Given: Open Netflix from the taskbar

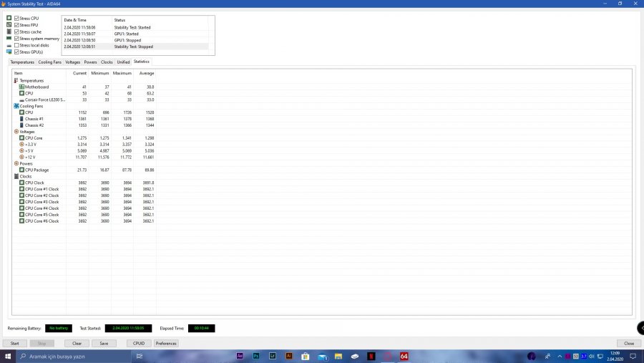Looking at the screenshot, I should coord(371,356).
